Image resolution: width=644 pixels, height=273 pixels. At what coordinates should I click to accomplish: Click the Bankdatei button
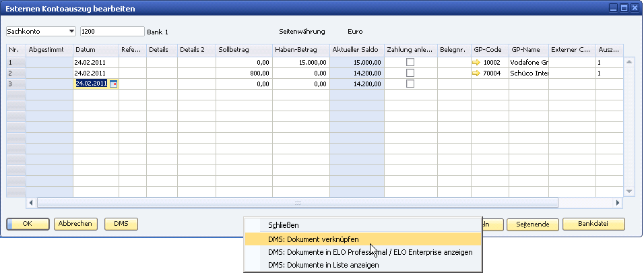pyautogui.click(x=593, y=224)
